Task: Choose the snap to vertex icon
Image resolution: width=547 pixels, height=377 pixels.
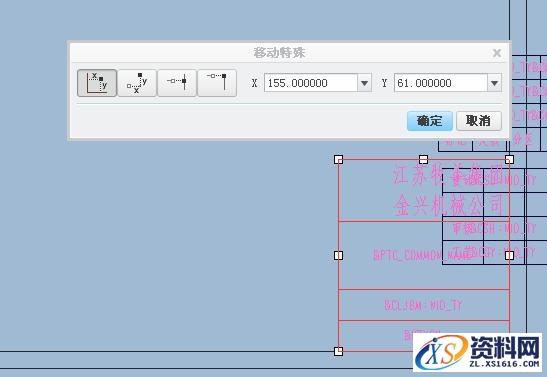Action: point(217,83)
